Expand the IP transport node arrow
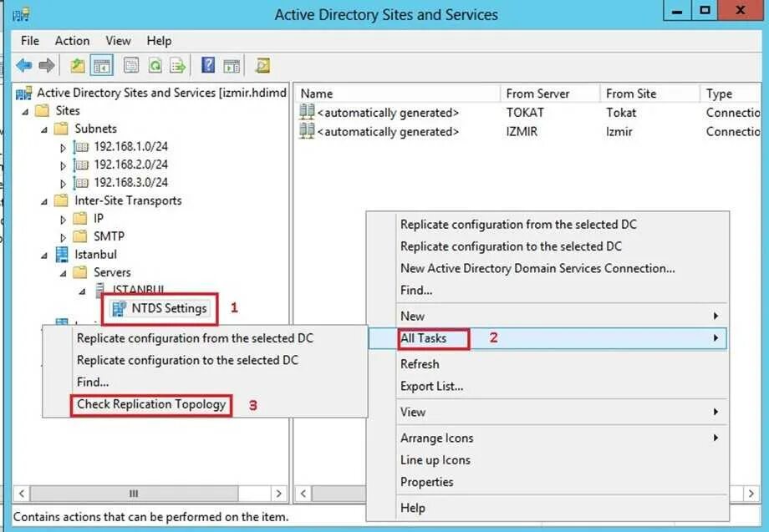Viewport: 769px width, 532px height. pos(63,220)
